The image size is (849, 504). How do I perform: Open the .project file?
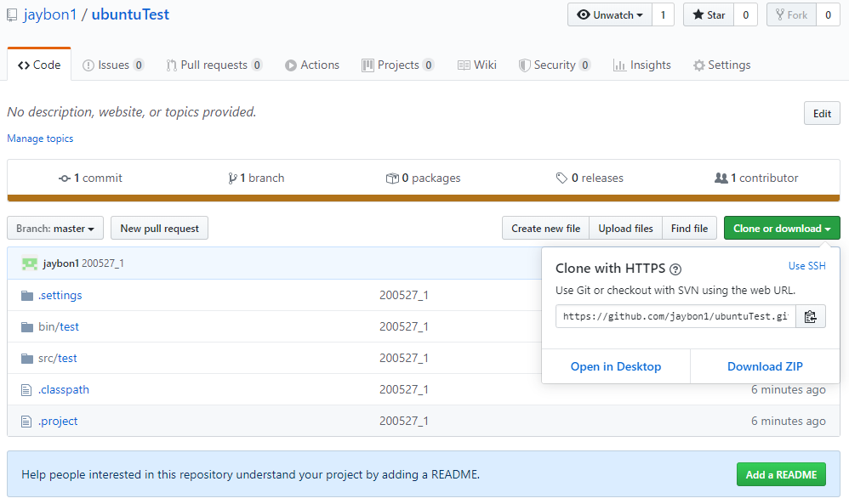coord(58,421)
